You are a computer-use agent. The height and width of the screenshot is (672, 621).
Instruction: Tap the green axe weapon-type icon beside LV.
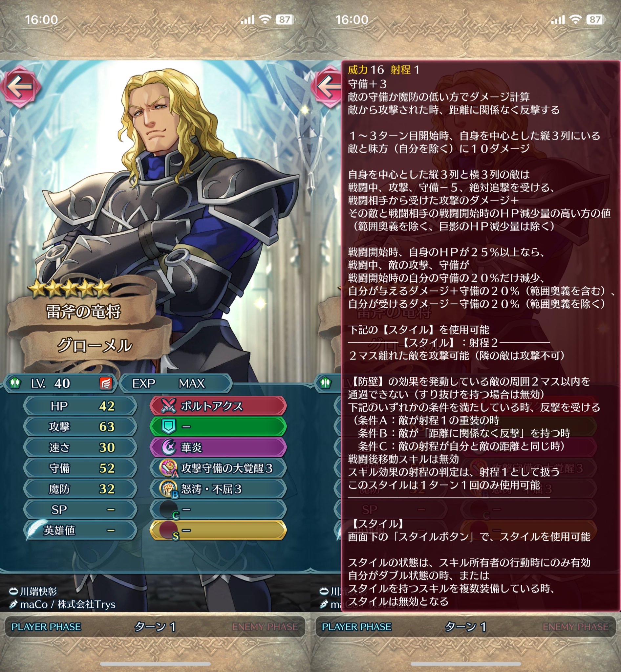[x=15, y=383]
